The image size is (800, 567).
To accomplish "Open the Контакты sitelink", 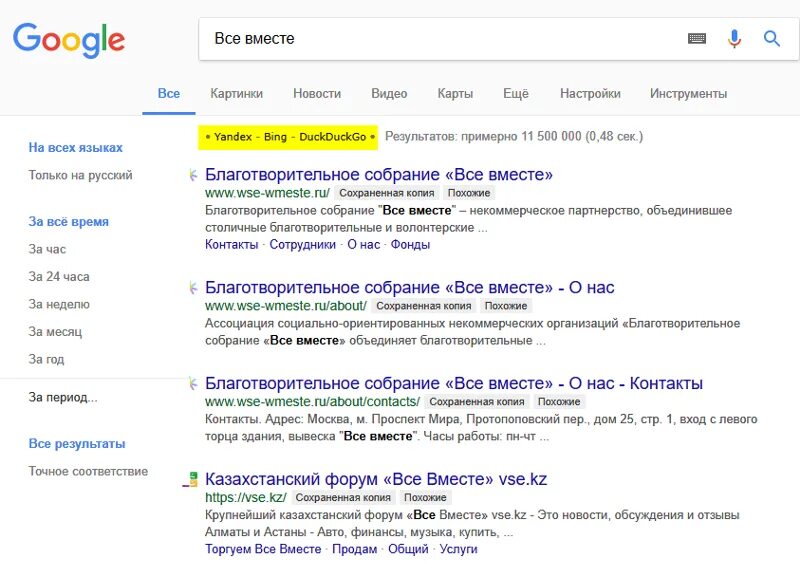I will pyautogui.click(x=232, y=245).
